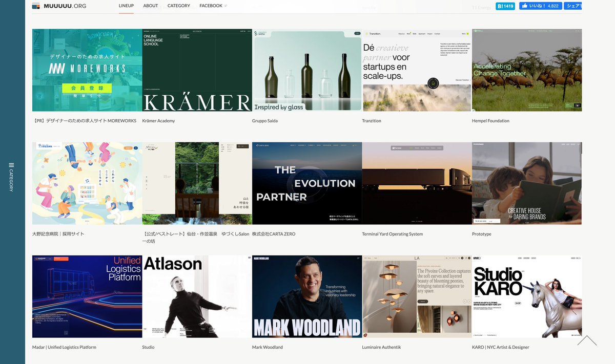615x364 pixels.
Task: Open the Luminaire Authentik lamps thumbnail
Action: coord(417,296)
